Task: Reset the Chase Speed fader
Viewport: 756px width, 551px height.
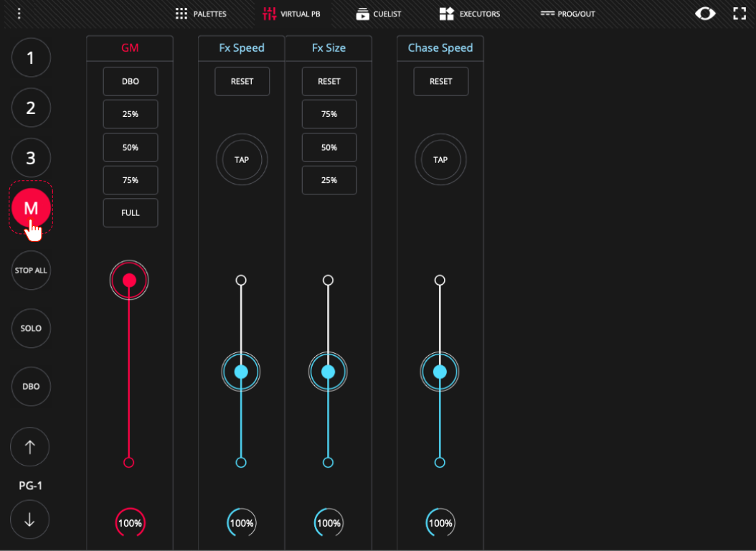Action: [x=440, y=82]
